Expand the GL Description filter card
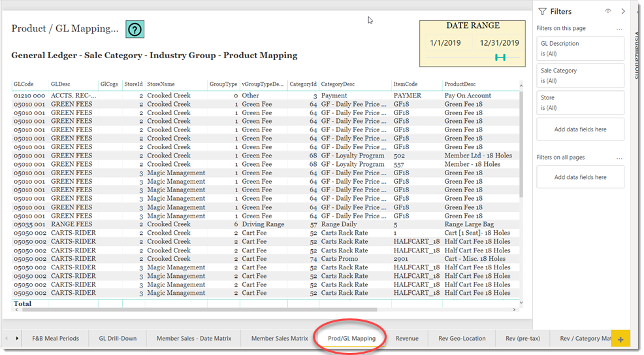The height and width of the screenshot is (355, 644). pos(580,48)
